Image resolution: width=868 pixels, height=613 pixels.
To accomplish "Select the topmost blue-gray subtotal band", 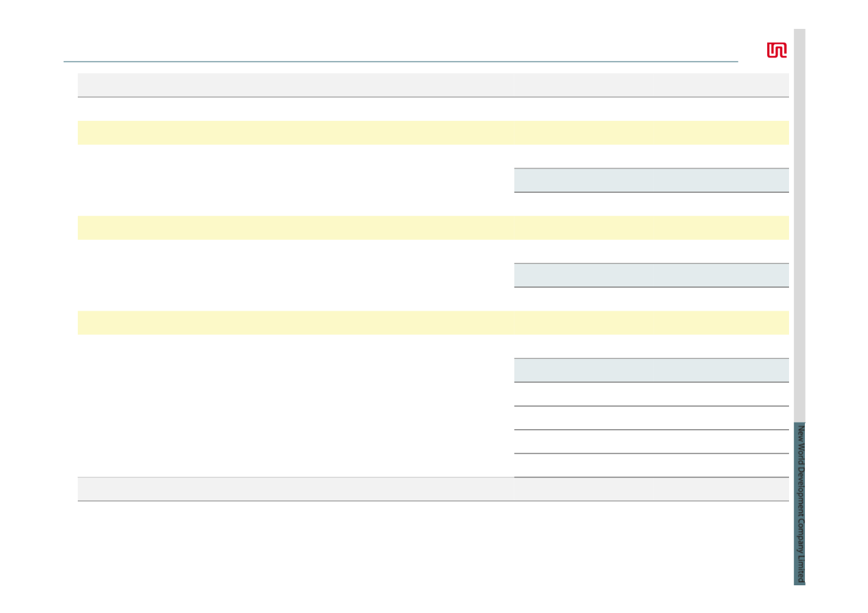I will coord(652,180).
